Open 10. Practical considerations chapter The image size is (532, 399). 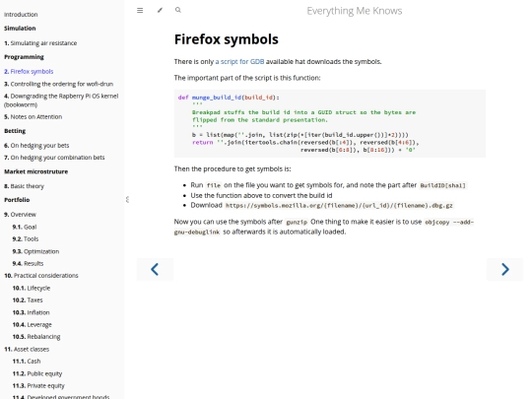[41, 276]
